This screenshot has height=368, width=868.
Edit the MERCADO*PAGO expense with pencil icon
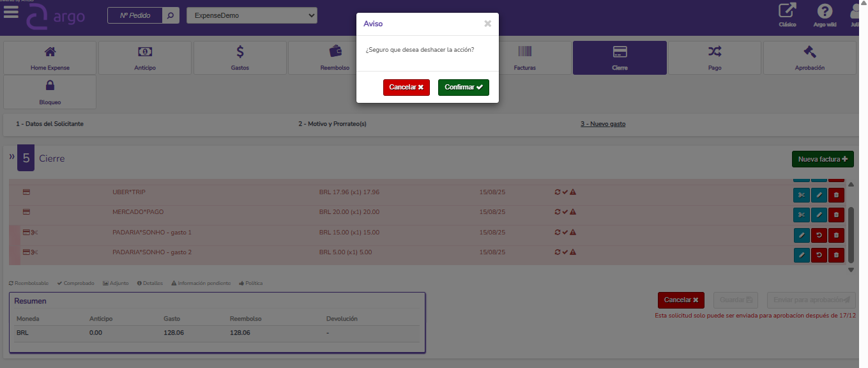819,215
